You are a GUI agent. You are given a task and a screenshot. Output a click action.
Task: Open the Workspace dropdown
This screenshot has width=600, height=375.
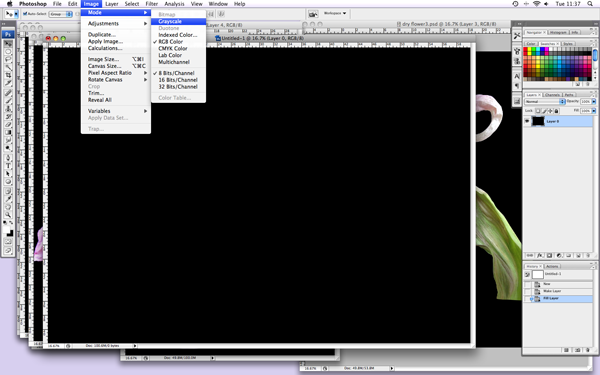tap(335, 13)
